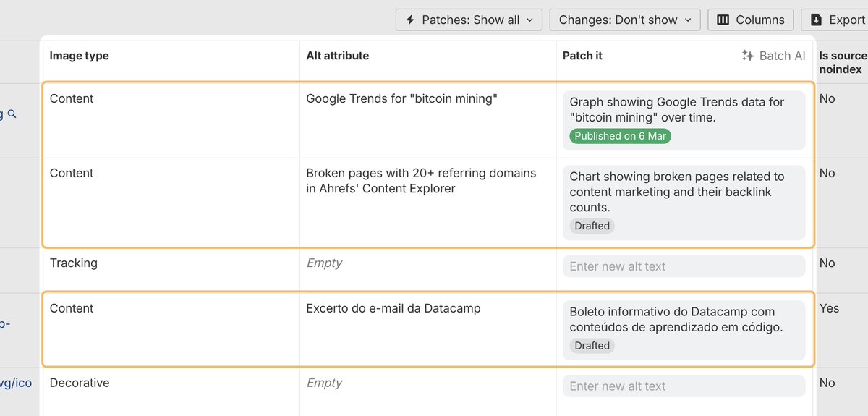Screen dimensions: 868x416
Task: Click the Export button
Action: 835,20
